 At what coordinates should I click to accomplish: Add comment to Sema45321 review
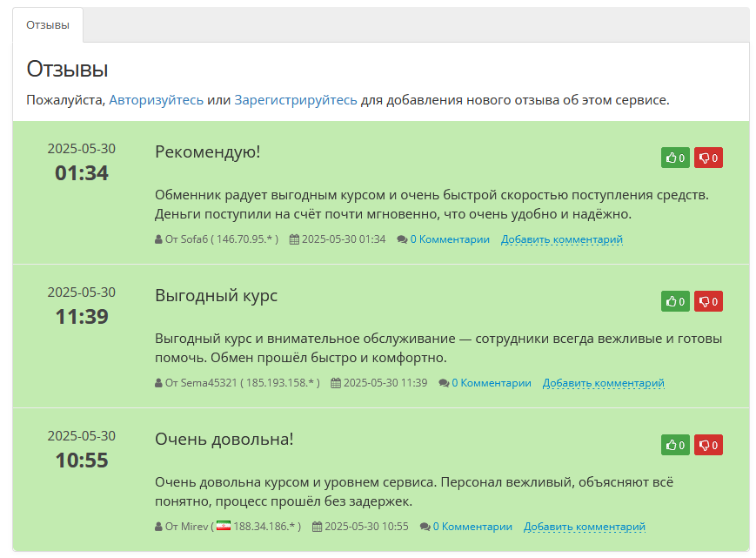point(604,383)
